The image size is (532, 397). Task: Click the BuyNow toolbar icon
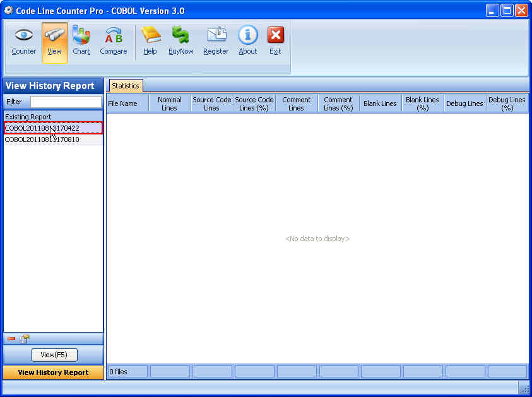pyautogui.click(x=181, y=41)
